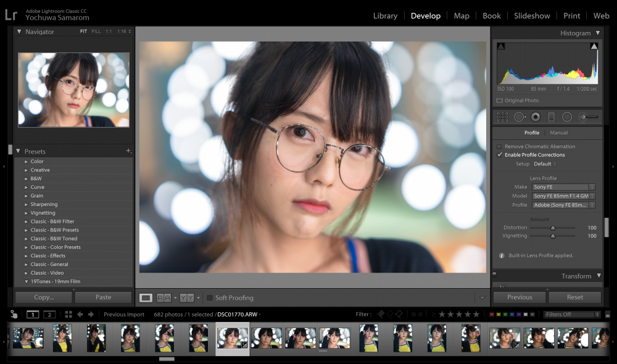Screen dimensions: 617x364
Task: Uncheck Enable Profile Corrections
Action: 499,155
